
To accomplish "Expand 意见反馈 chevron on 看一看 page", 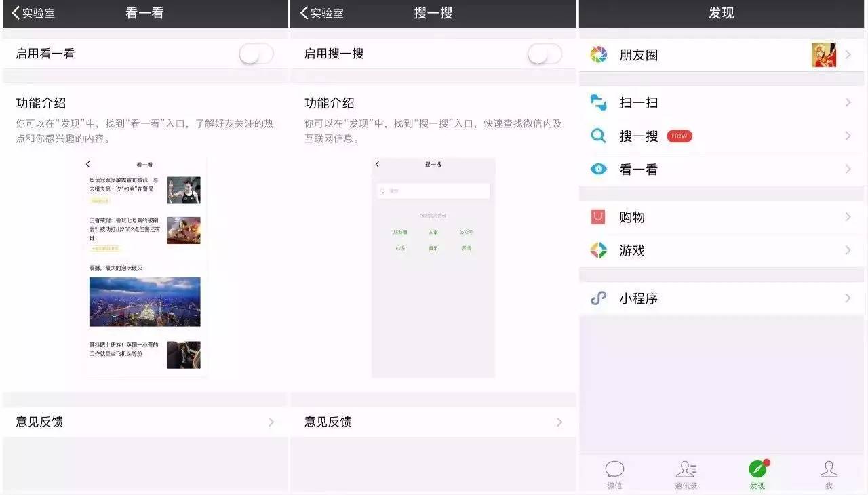I will pyautogui.click(x=271, y=422).
